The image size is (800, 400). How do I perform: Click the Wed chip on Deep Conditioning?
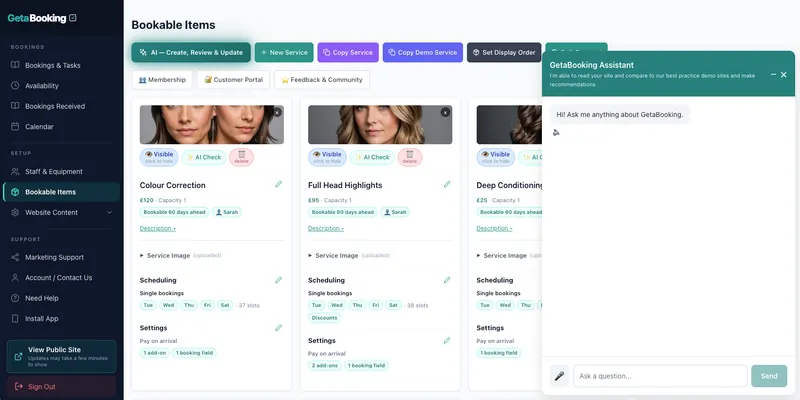tap(505, 306)
